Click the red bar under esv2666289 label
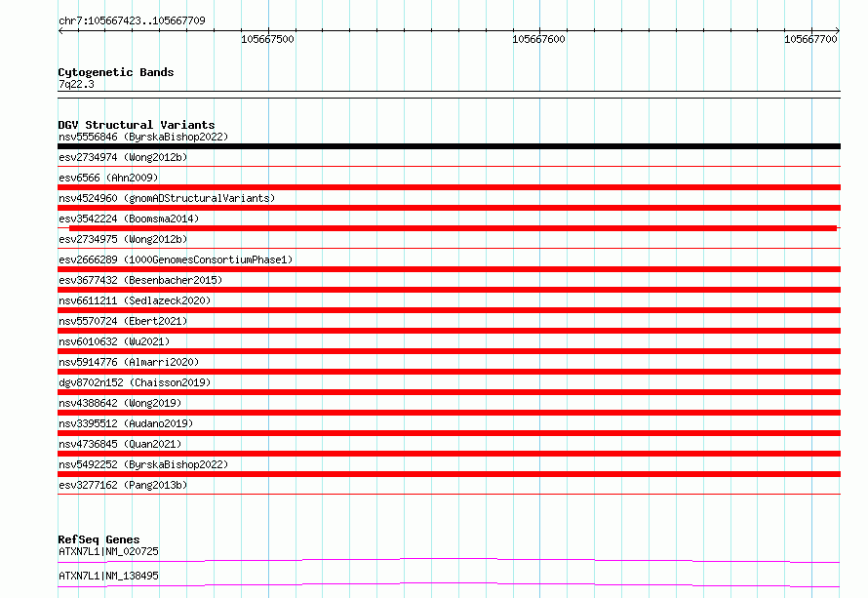 (449, 269)
